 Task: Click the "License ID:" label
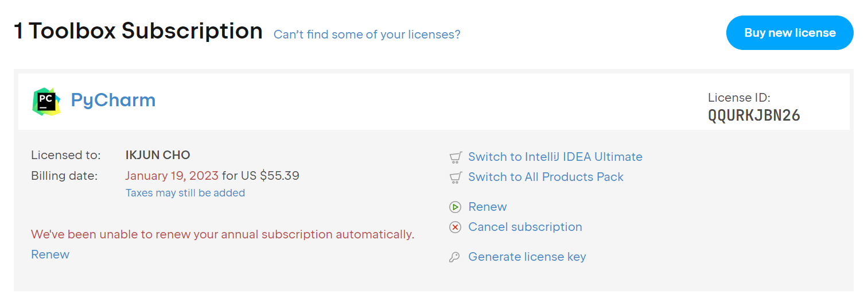(739, 98)
